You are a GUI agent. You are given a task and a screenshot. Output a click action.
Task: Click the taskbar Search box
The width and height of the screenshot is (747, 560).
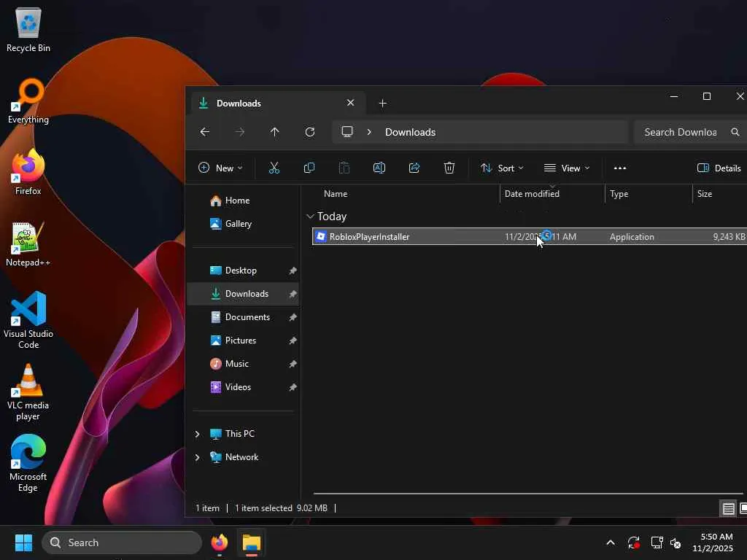tap(122, 542)
